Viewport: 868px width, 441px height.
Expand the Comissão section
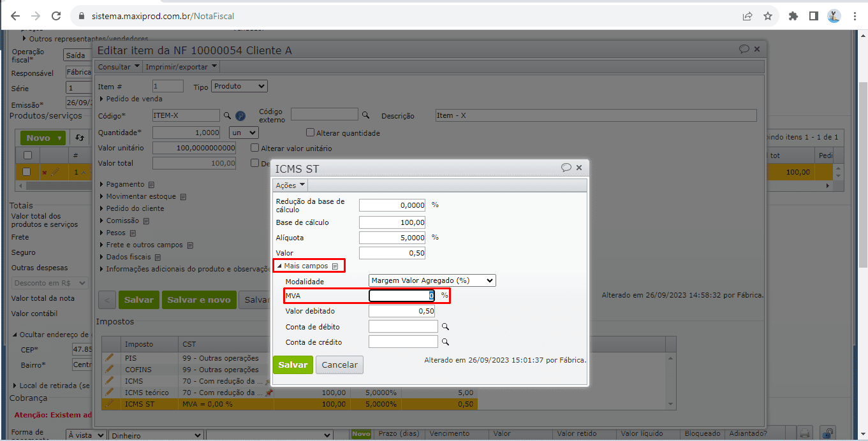[120, 220]
